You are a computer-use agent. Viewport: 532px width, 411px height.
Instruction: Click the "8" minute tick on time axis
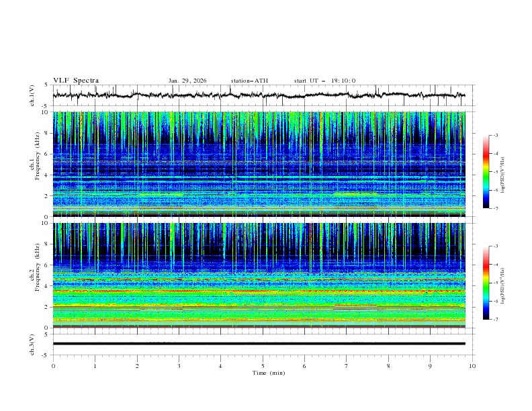click(388, 366)
